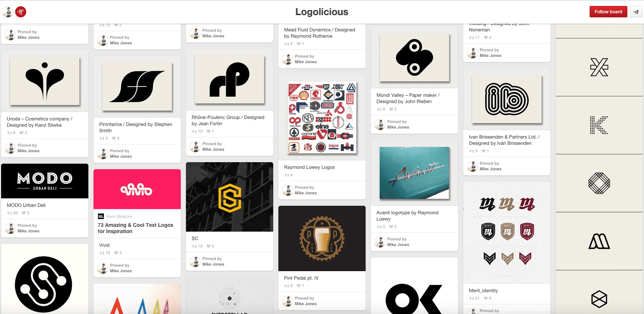This screenshot has height=314, width=644.
Task: Click the heart icon under the SC pin
Action: point(208,246)
